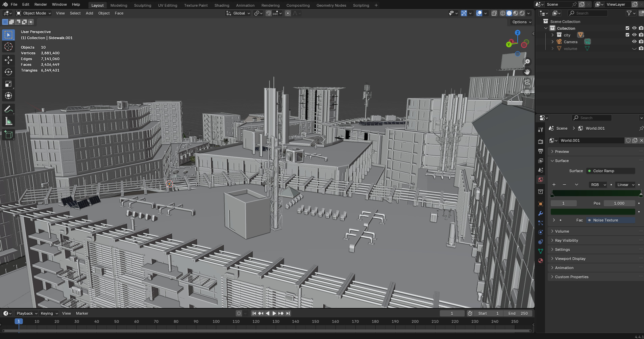
Task: Open the Scene properties tab
Action: [541, 170]
